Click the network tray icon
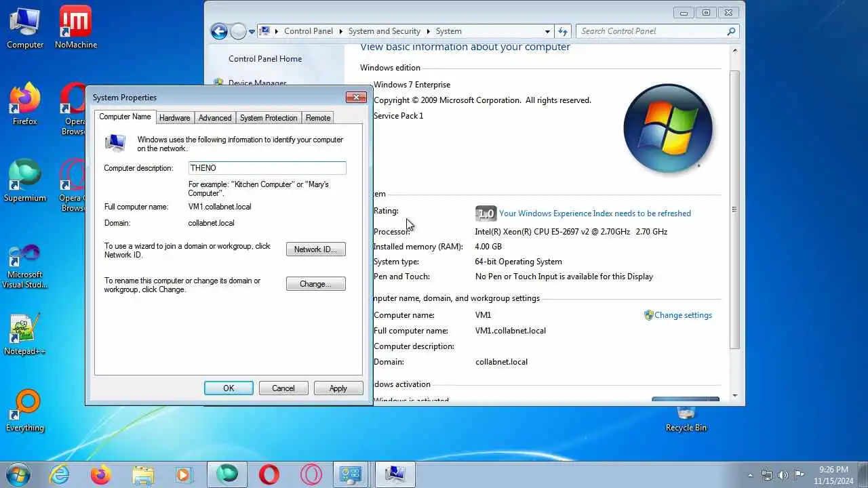 coord(767,475)
